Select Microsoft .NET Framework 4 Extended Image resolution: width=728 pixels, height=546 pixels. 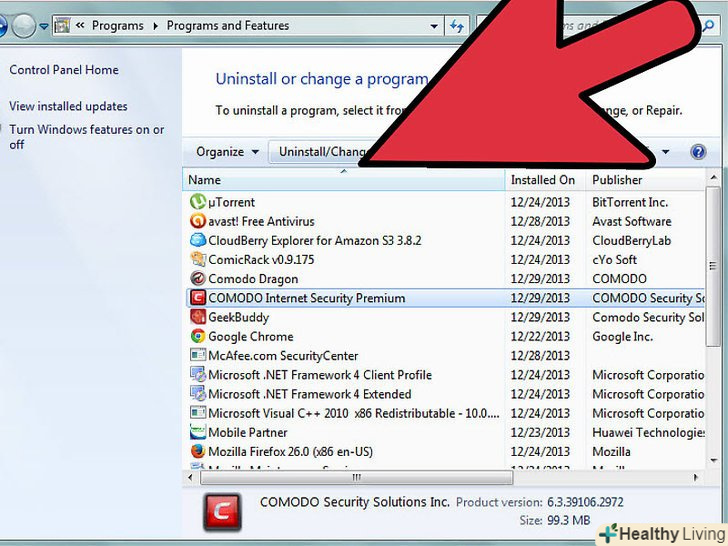click(310, 394)
